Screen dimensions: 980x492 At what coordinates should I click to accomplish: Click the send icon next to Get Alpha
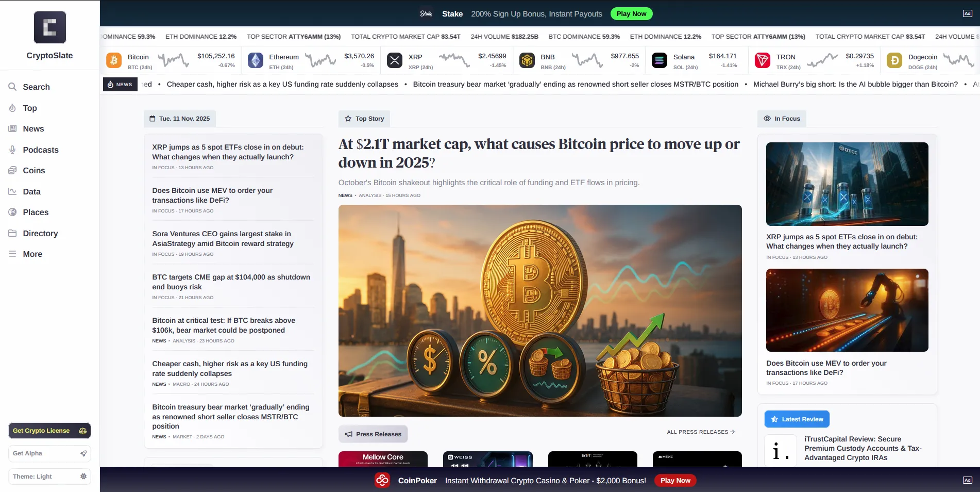(x=83, y=453)
